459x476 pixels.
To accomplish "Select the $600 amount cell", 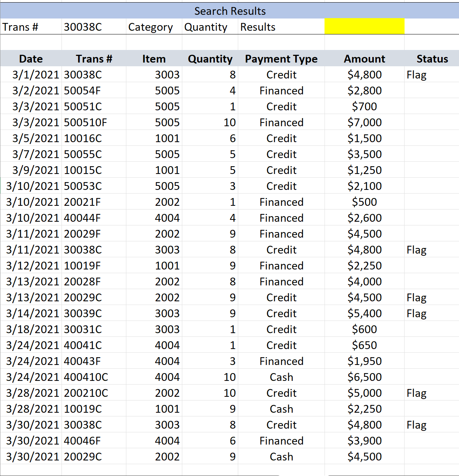I will pos(365,329).
